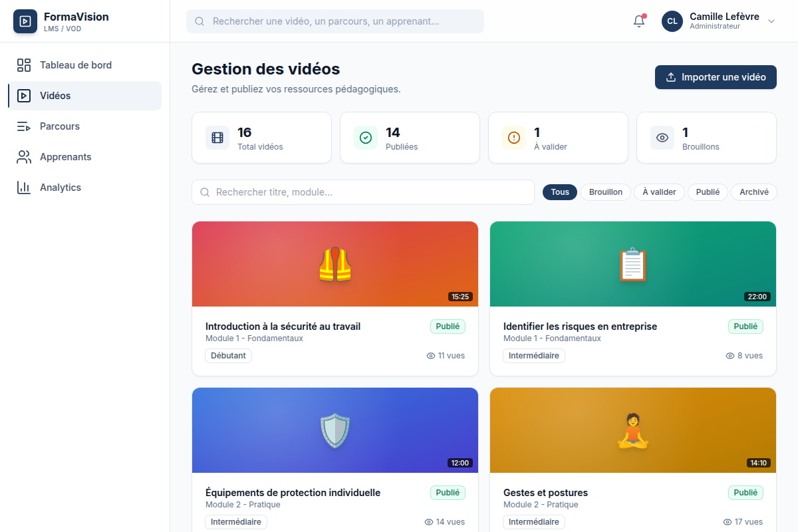Open the Analytics page
The width and height of the screenshot is (798, 532).
point(84,188)
